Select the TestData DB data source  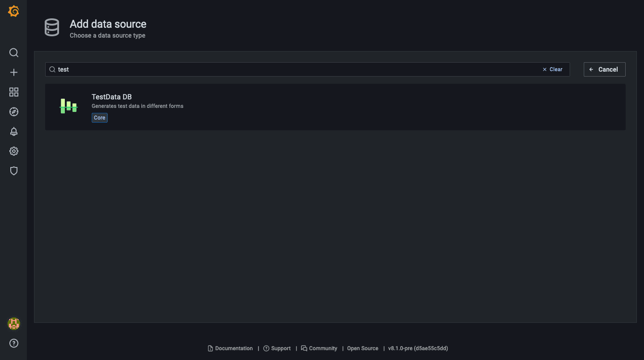pos(335,107)
